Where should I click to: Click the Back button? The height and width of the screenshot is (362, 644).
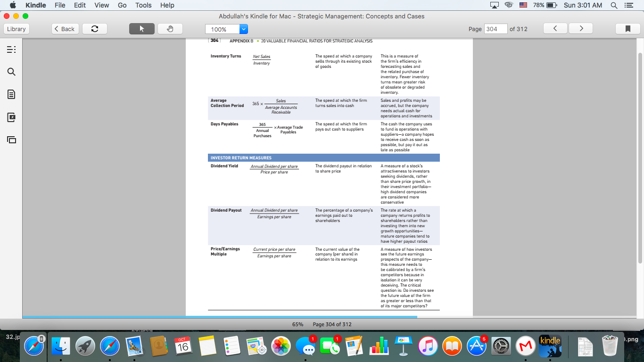click(65, 29)
